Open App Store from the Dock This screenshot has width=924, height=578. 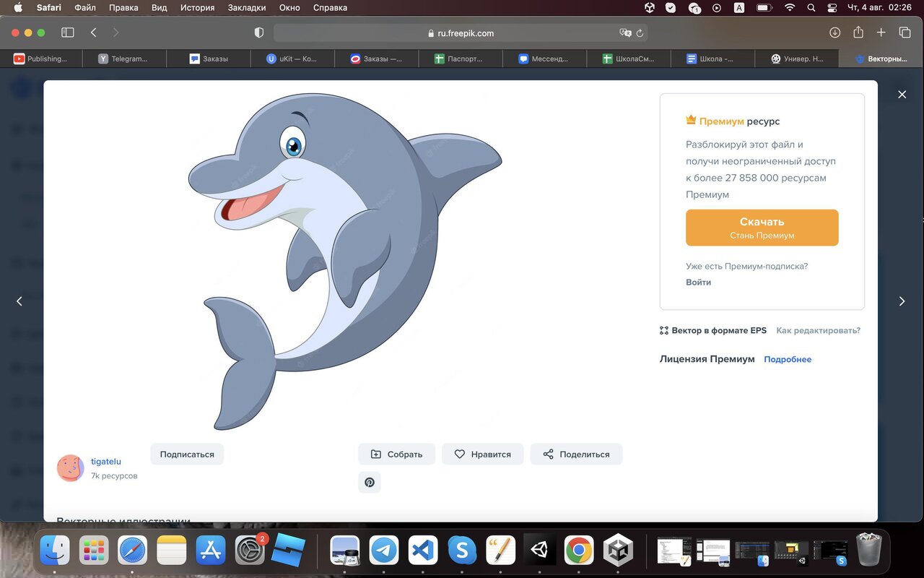[x=211, y=551]
